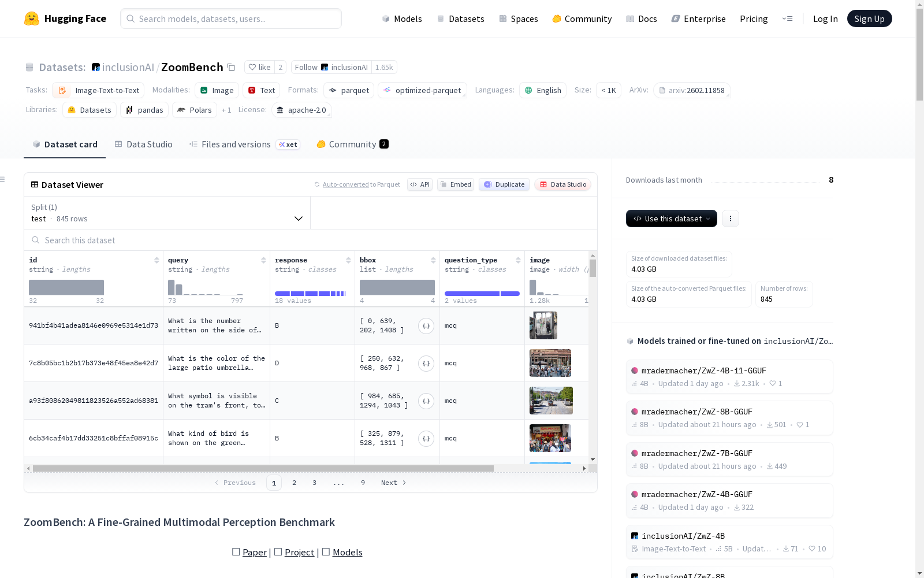
Task: Click the English language tag
Action: [x=543, y=90]
